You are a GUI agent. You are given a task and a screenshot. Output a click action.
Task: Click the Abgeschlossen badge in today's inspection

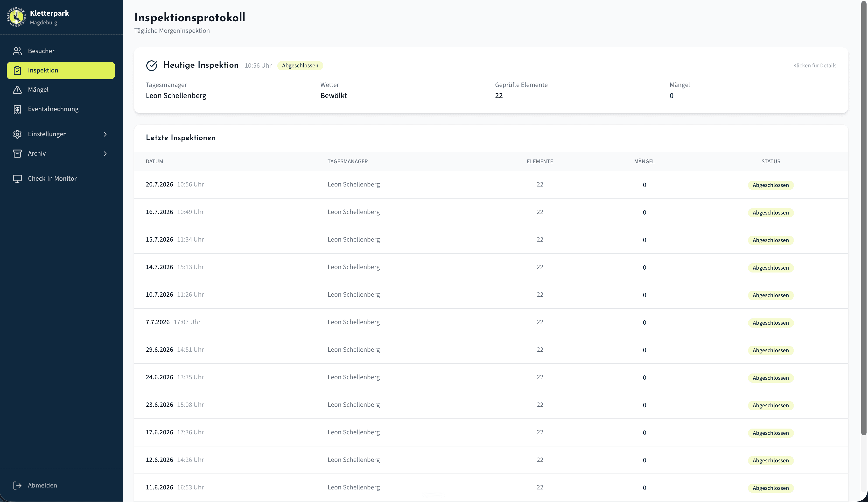(300, 65)
